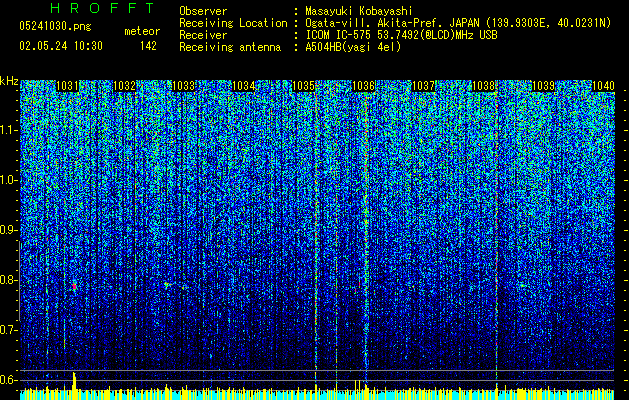This screenshot has height=400, width=629.
Task: Select the 1039 minute label
Action: [x=544, y=86]
